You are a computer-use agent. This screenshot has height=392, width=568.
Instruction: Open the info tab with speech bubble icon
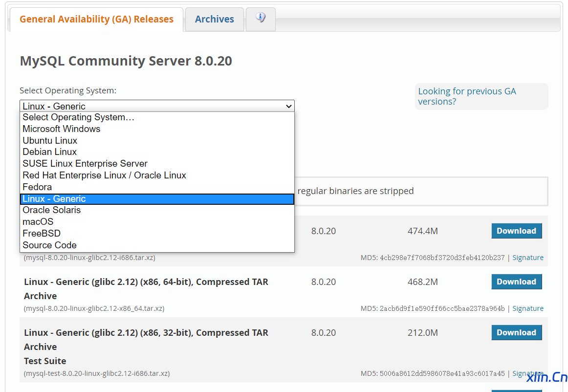[x=261, y=19]
